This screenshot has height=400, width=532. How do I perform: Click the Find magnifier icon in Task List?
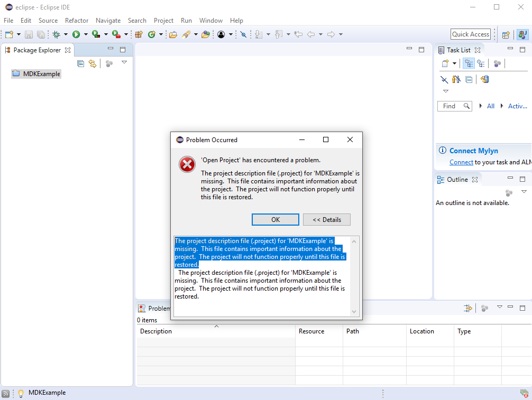[466, 106]
